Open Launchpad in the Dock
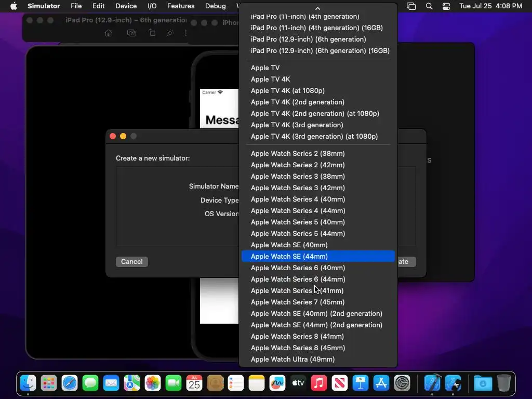The height and width of the screenshot is (399, 532). (x=49, y=383)
